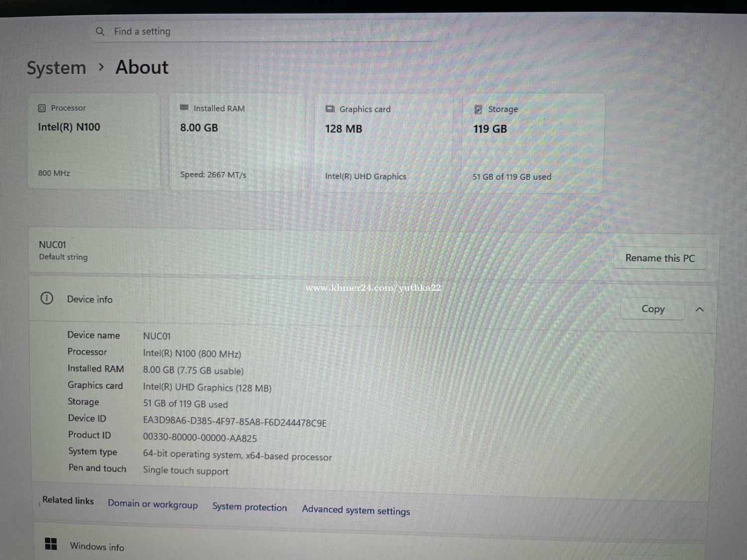Select the 8.00 GB RAM value

click(x=199, y=128)
